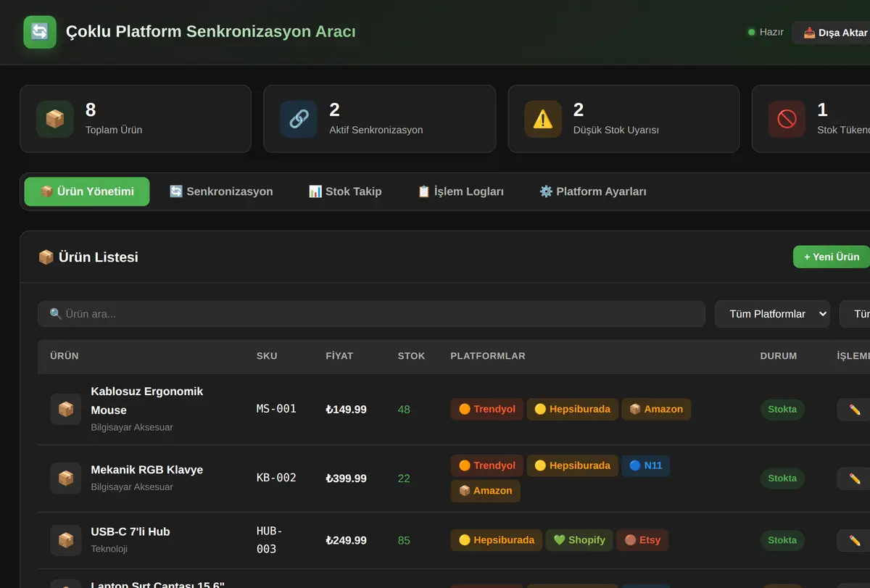870x588 pixels.
Task: Click the USB-C 7'li Hub product name
Action: coord(130,531)
